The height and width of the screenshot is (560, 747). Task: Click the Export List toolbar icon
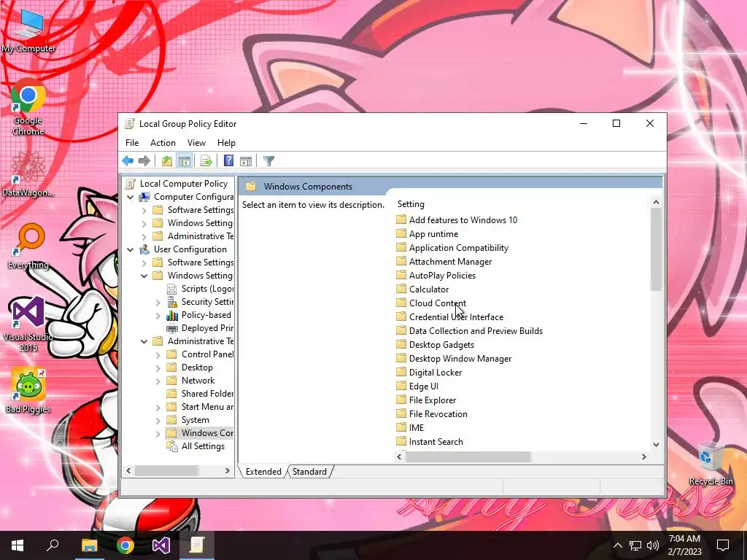tap(206, 161)
